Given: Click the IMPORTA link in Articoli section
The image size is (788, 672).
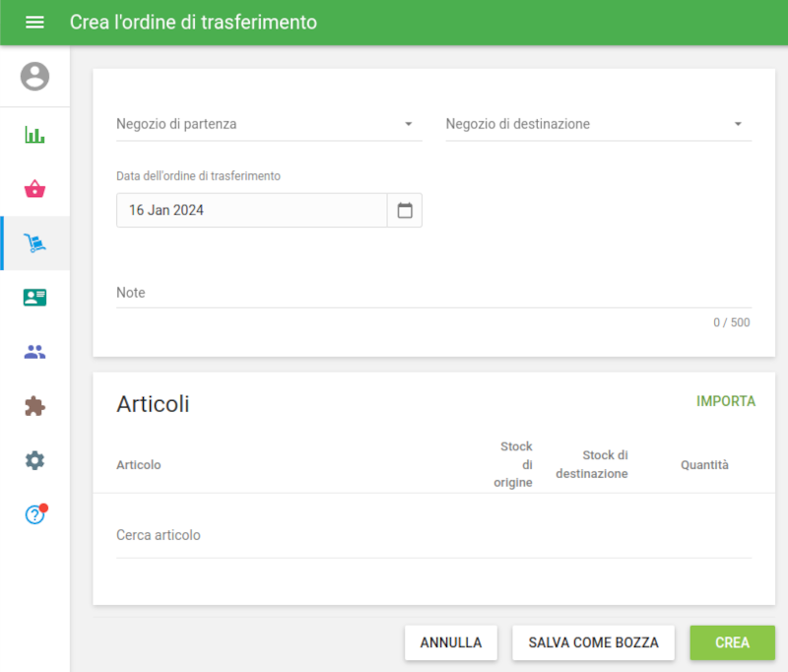Looking at the screenshot, I should 726,402.
